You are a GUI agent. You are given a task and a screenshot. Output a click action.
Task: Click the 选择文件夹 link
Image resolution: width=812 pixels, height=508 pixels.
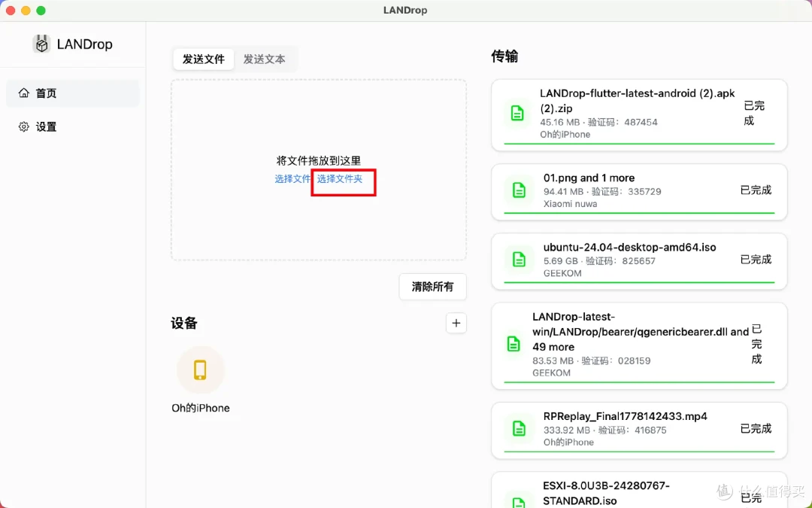pos(340,179)
